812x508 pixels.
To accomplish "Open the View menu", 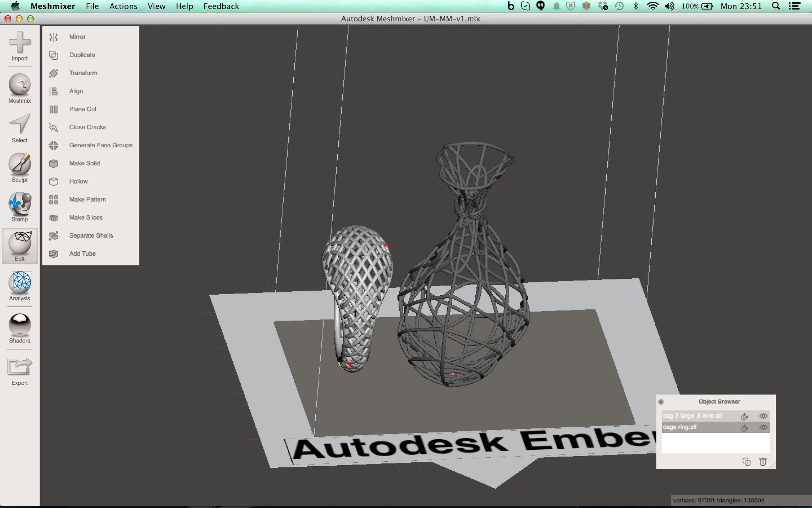I will 156,6.
